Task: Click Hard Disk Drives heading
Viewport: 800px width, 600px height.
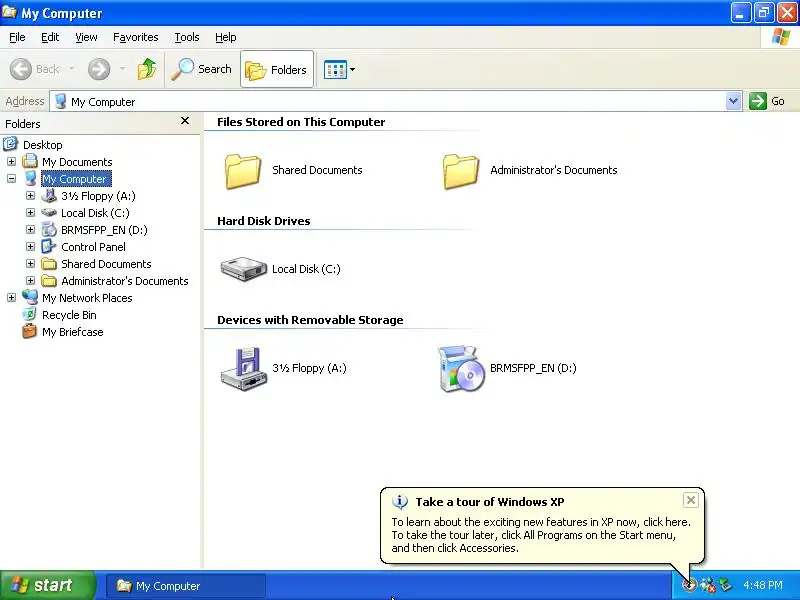Action: pos(264,221)
